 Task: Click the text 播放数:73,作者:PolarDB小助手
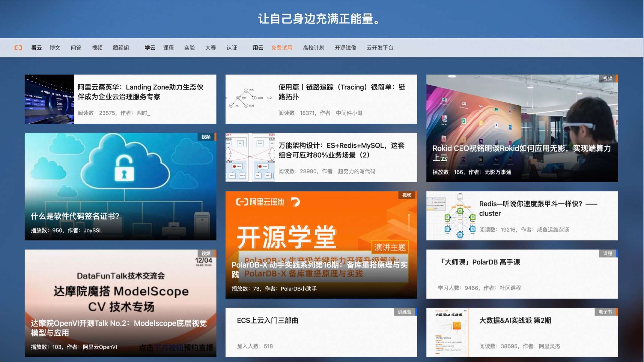pyautogui.click(x=274, y=288)
